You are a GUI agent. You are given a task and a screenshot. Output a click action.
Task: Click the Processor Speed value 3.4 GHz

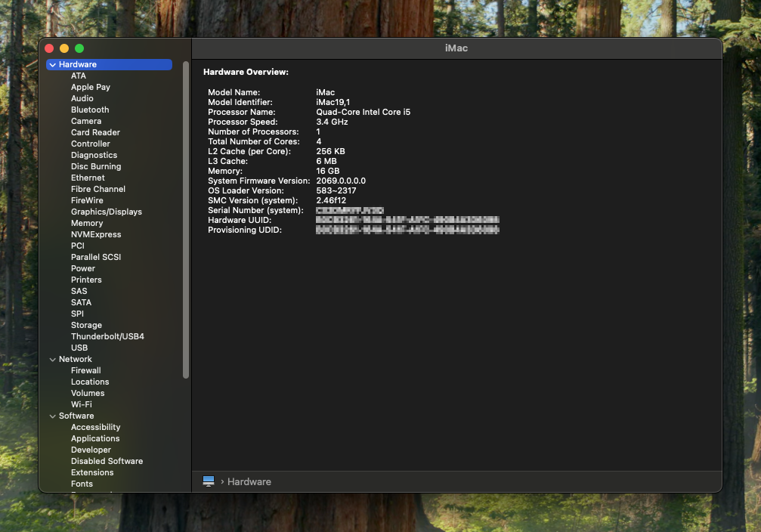pyautogui.click(x=332, y=122)
